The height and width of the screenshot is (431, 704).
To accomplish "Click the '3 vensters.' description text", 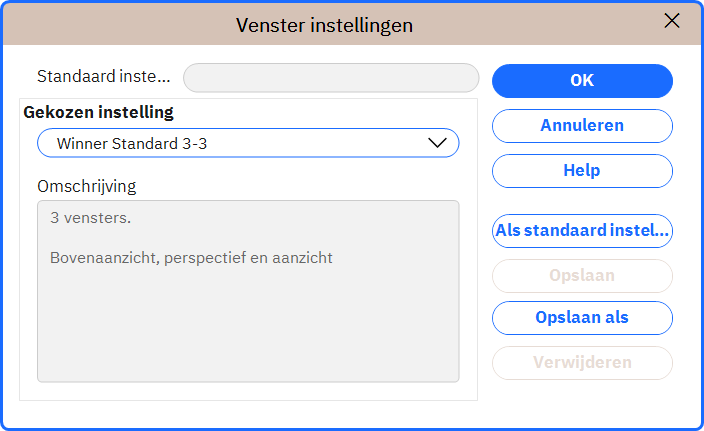I will tap(90, 218).
